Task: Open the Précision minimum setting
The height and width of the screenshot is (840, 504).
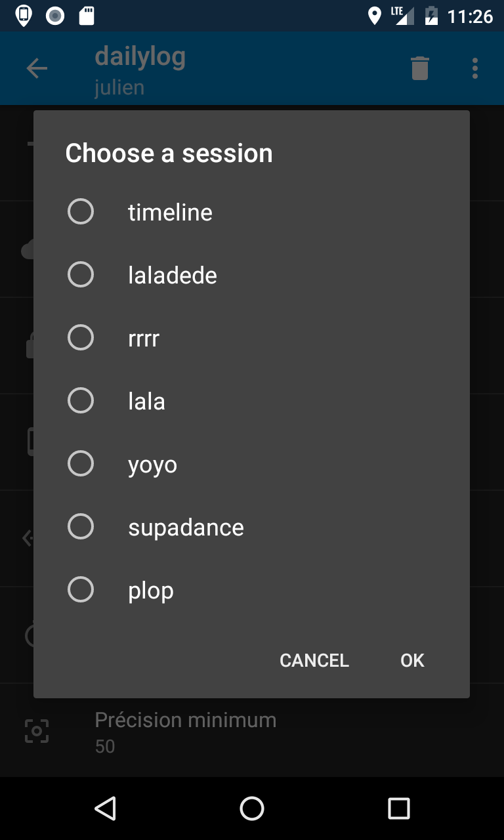Action: coord(186,731)
